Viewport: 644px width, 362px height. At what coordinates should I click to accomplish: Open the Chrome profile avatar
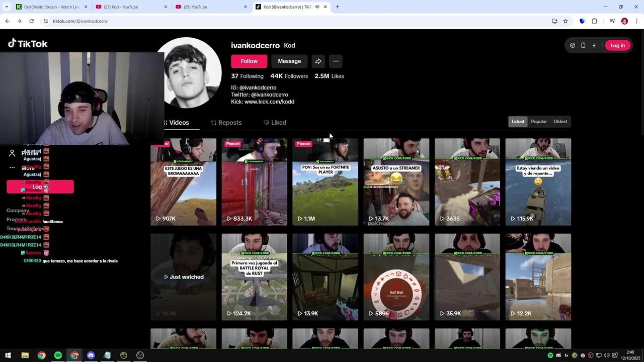[624, 21]
